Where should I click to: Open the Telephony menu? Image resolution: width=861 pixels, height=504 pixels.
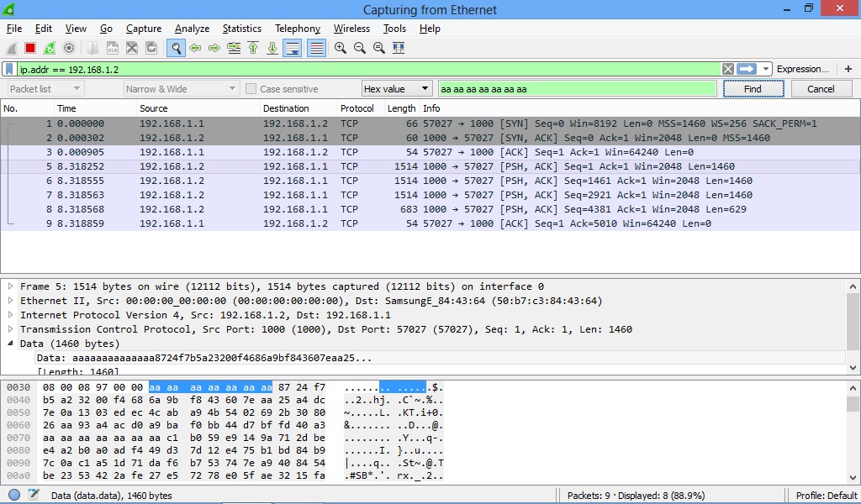click(x=298, y=29)
